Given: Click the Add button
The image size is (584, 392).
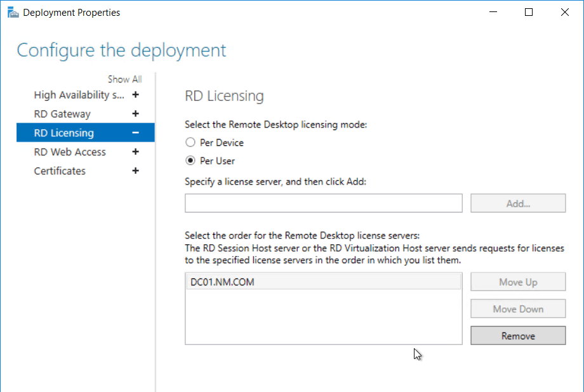Looking at the screenshot, I should click(x=517, y=203).
